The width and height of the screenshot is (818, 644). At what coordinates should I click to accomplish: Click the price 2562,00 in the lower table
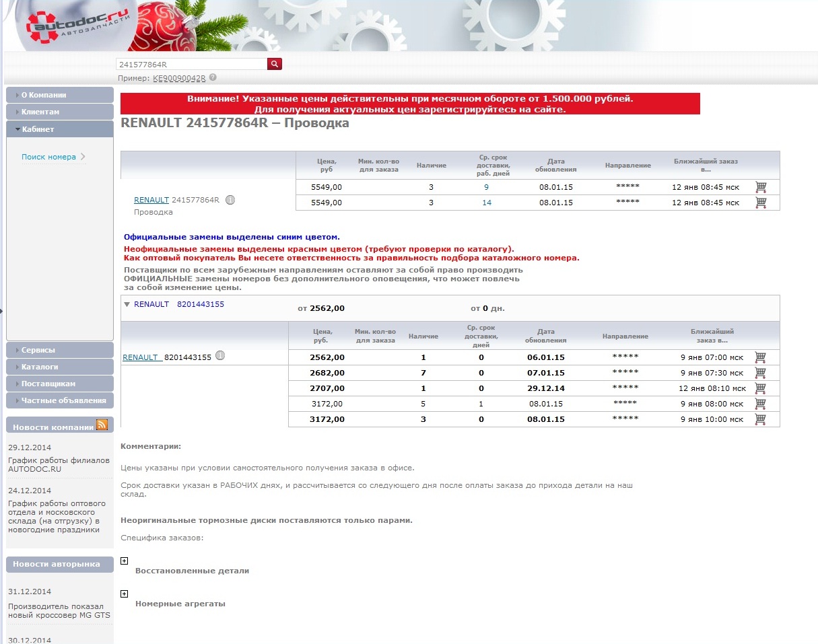tap(327, 357)
